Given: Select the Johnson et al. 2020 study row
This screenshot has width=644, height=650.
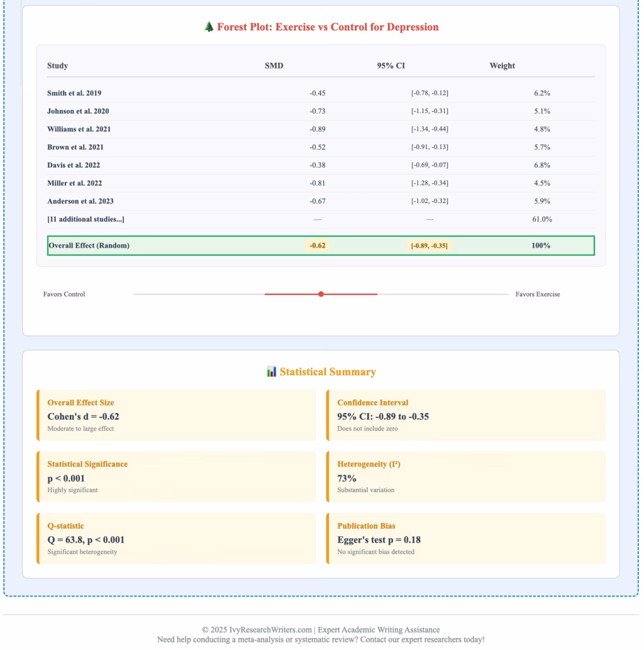Looking at the screenshot, I should pyautogui.click(x=77, y=111).
